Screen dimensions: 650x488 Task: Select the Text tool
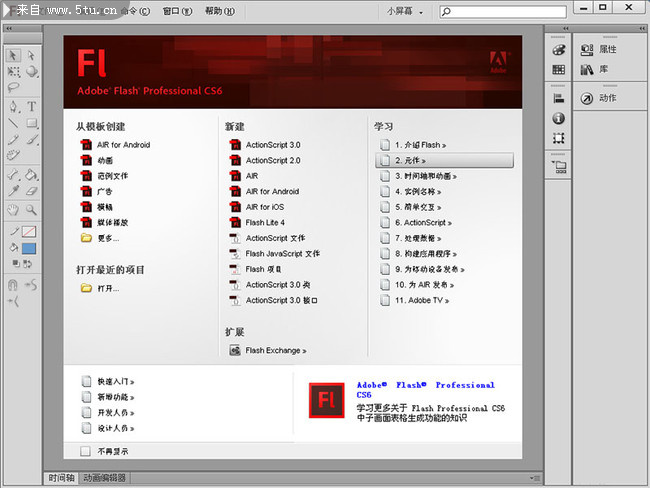pos(32,107)
